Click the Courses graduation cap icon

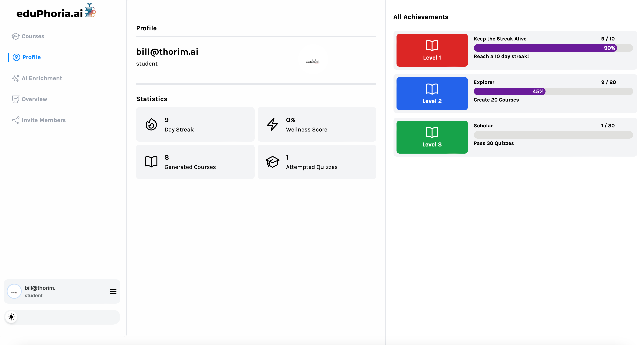tap(16, 36)
